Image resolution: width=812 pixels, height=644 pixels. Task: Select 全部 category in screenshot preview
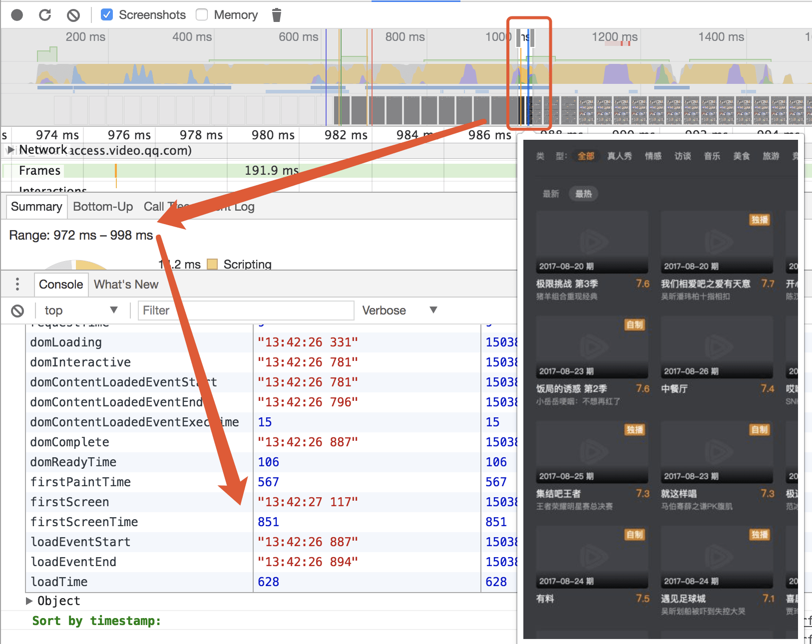[x=586, y=156]
